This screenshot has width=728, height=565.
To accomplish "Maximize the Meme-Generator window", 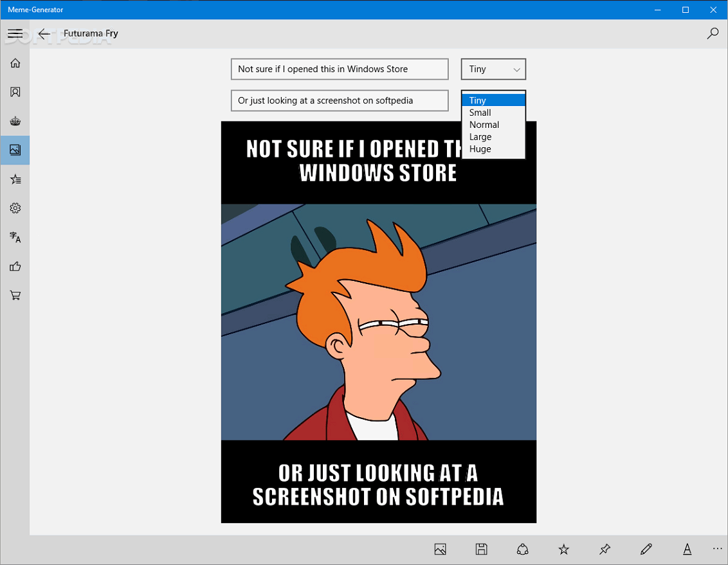I will coord(686,10).
